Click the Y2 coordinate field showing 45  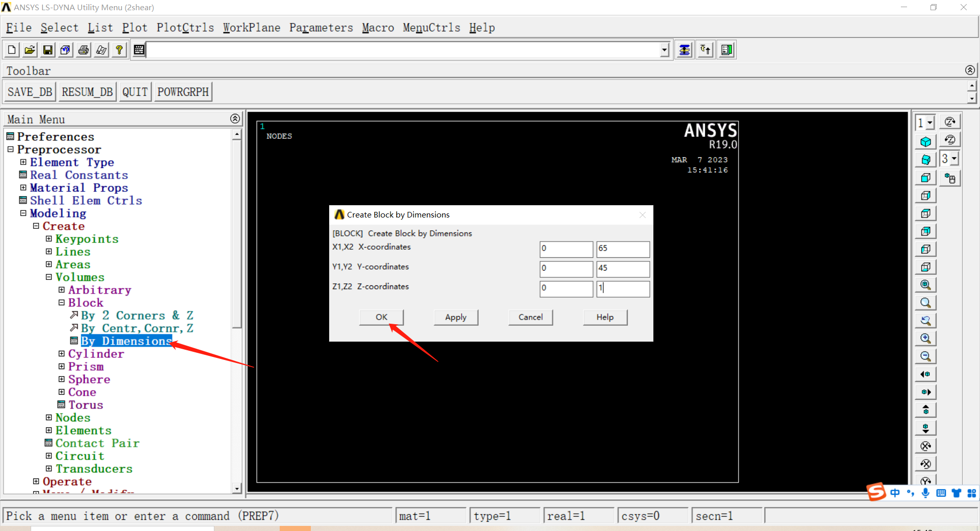623,269
